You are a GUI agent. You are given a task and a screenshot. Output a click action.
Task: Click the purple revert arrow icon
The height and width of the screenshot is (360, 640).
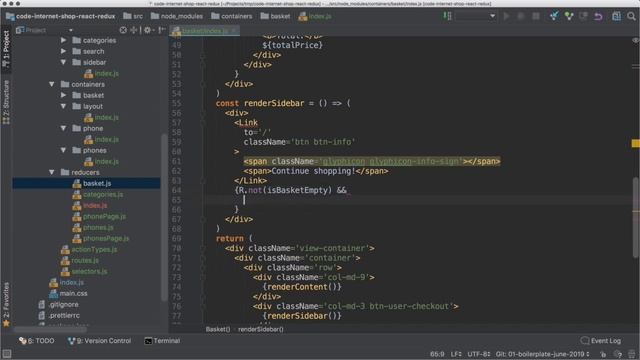coord(598,16)
